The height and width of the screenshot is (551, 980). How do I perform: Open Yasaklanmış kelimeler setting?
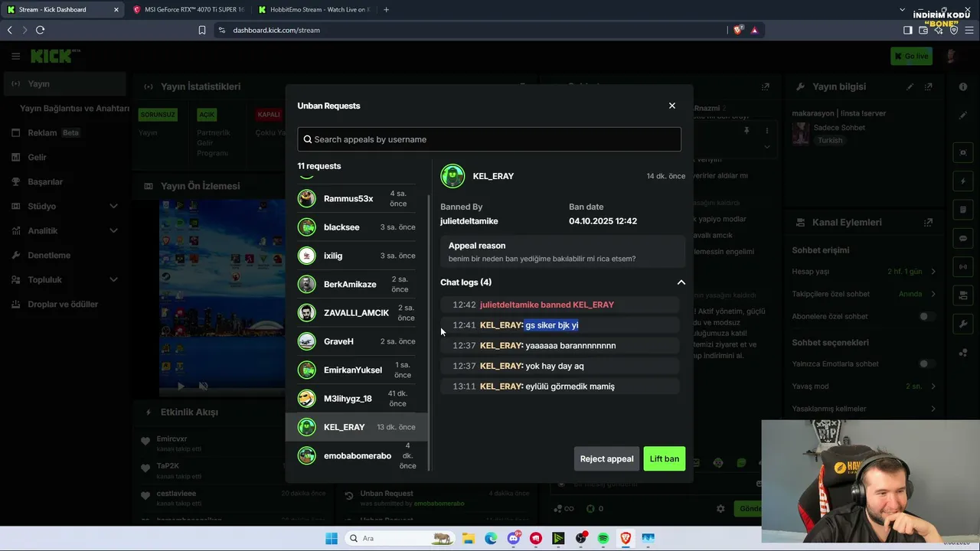click(864, 409)
